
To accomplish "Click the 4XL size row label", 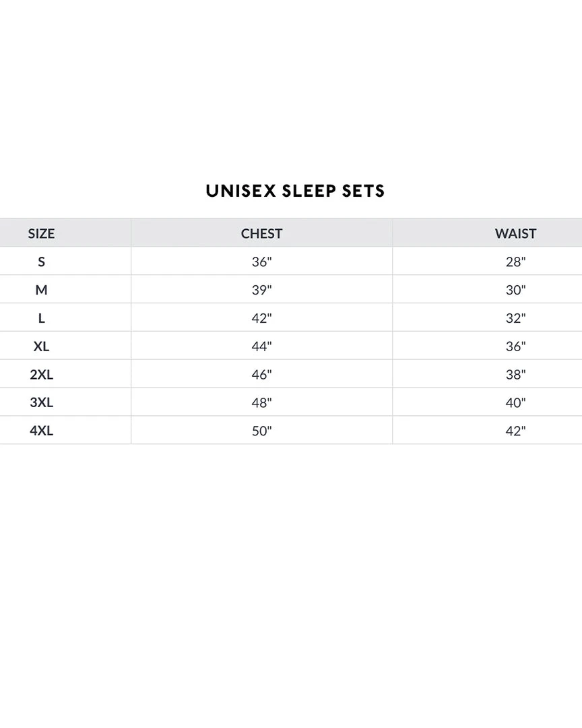I will [x=41, y=431].
